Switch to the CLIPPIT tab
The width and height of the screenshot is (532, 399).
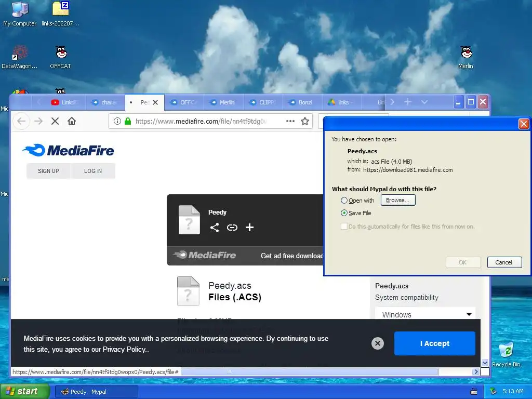(x=263, y=102)
